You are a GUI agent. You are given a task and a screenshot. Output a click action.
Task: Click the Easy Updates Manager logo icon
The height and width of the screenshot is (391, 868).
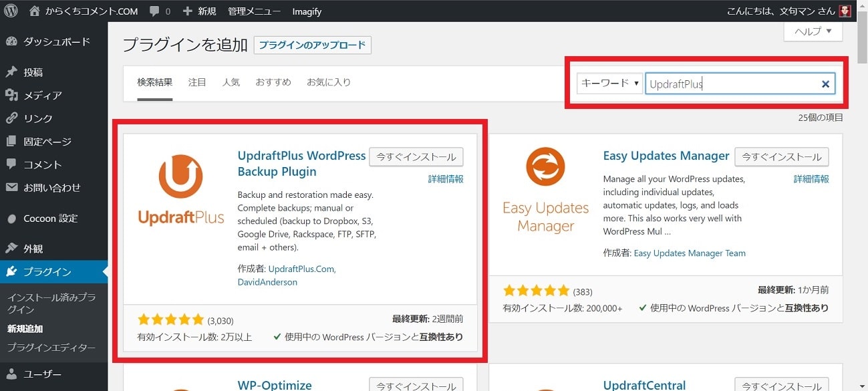tap(545, 167)
